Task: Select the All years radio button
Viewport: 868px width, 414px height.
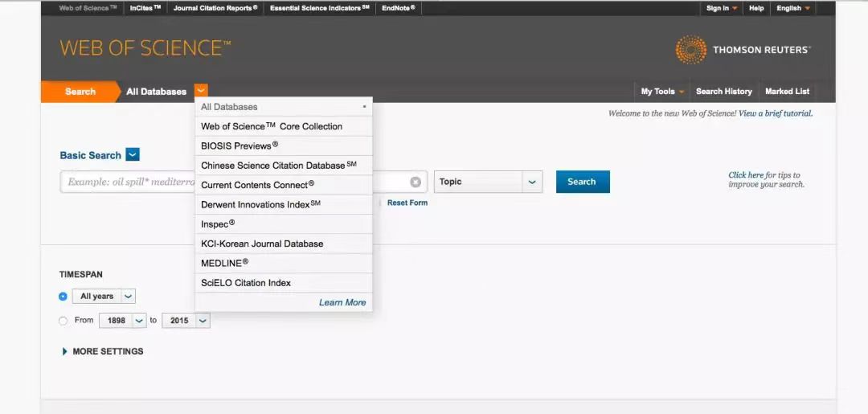Action: (63, 297)
